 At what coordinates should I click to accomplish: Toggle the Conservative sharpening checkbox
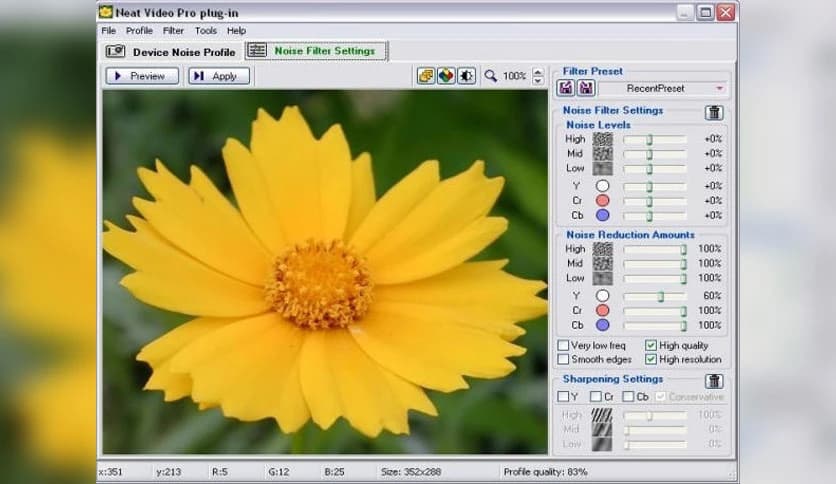click(661, 397)
